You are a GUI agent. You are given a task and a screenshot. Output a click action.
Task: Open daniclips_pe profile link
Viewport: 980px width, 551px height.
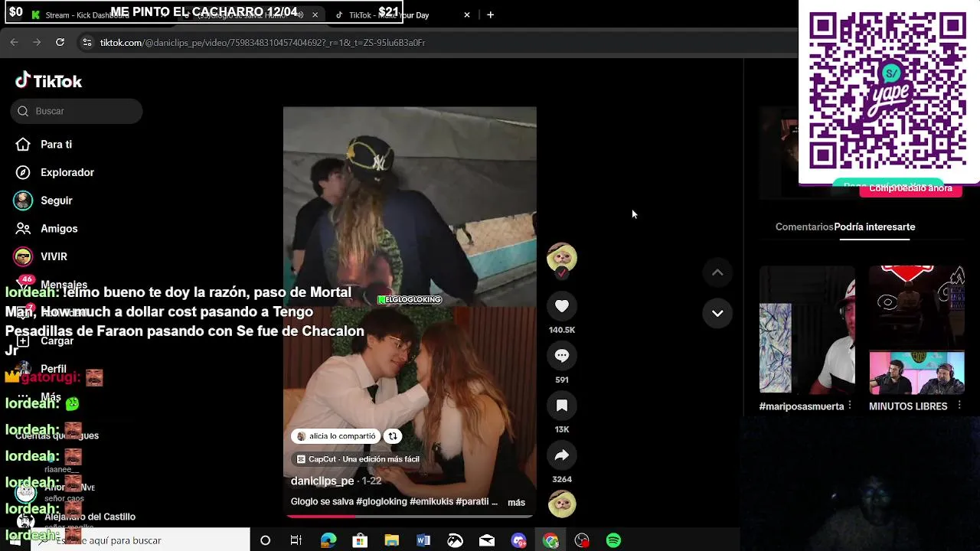[322, 481]
